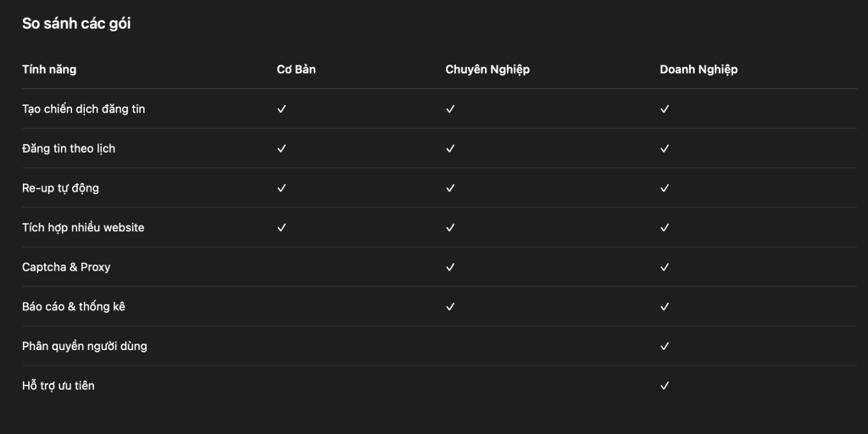
Task: Click the So sánh các gói heading
Action: pyautogui.click(x=76, y=24)
